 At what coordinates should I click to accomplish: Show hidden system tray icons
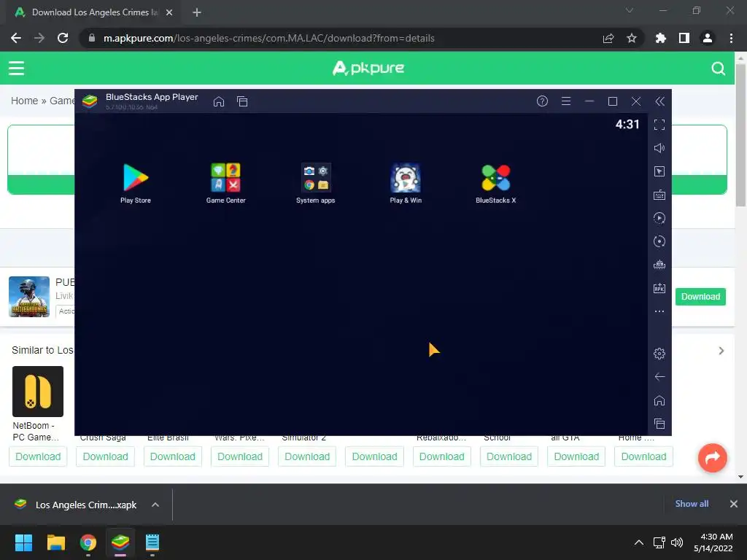pyautogui.click(x=639, y=542)
